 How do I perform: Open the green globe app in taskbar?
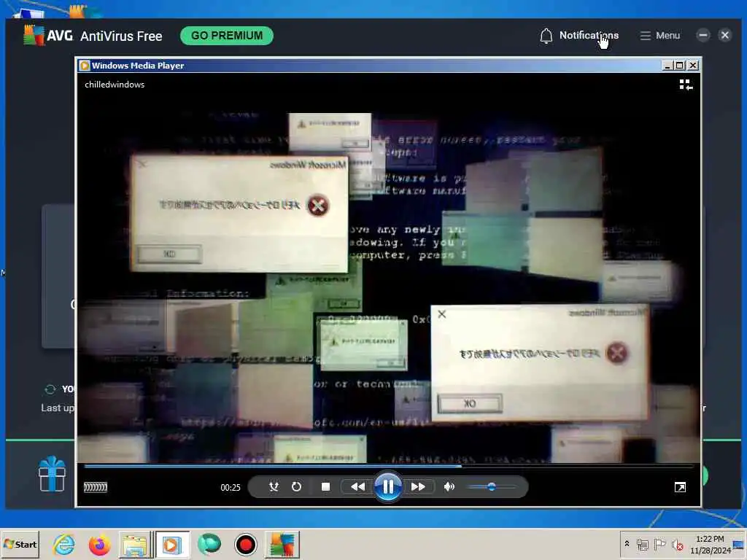tap(209, 545)
